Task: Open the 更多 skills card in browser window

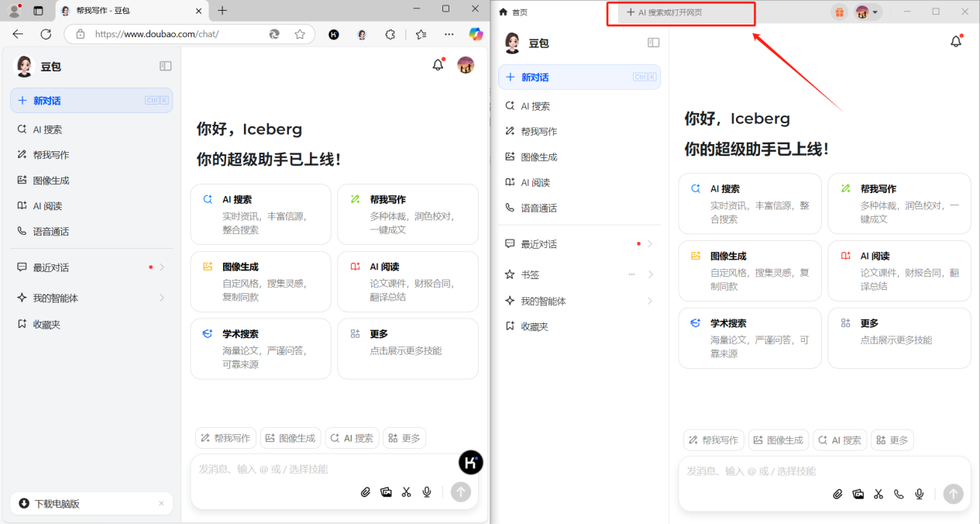Action: click(x=407, y=349)
